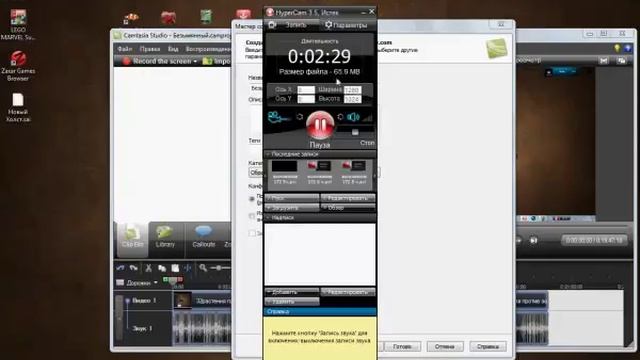
Task: Open Zaxar Games Browser desktop icon
Action: (x=18, y=66)
